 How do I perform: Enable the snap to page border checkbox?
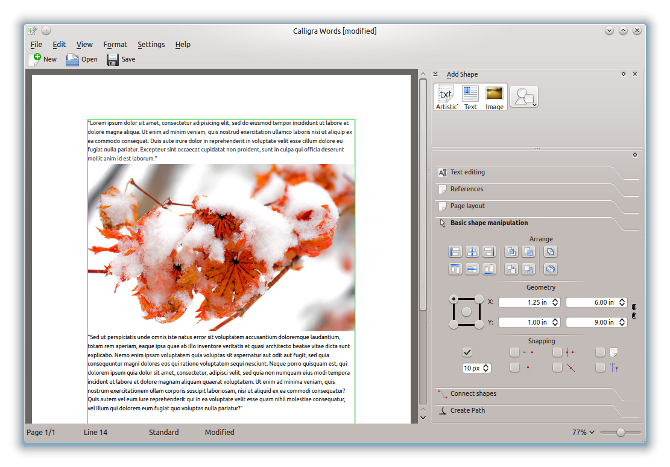tap(600, 352)
